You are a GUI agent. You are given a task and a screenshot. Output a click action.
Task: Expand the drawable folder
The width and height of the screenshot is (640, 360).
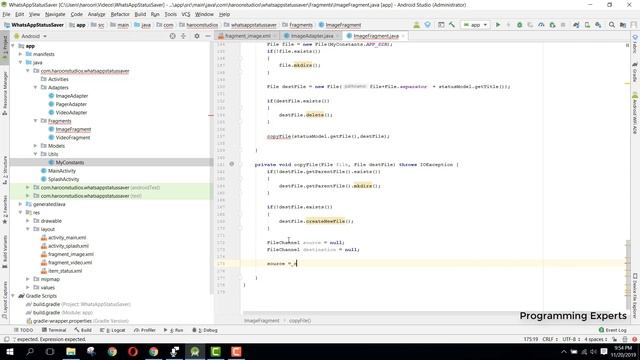point(28,220)
